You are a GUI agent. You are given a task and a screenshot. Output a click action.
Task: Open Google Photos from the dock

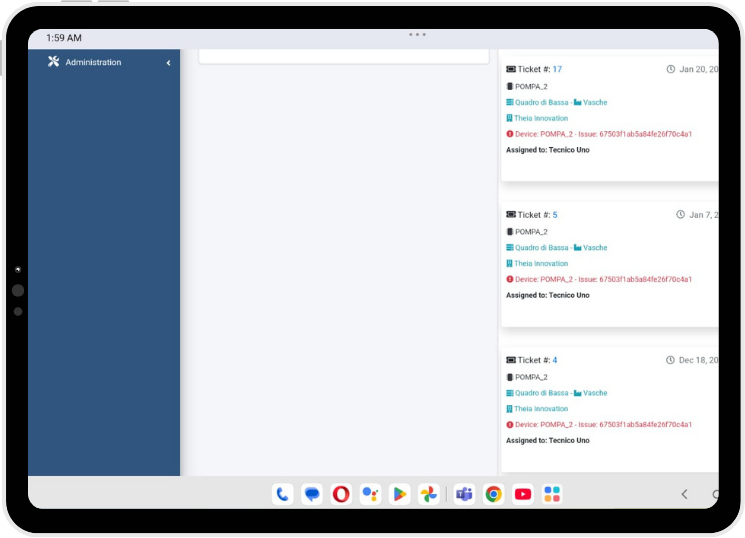[429, 495]
